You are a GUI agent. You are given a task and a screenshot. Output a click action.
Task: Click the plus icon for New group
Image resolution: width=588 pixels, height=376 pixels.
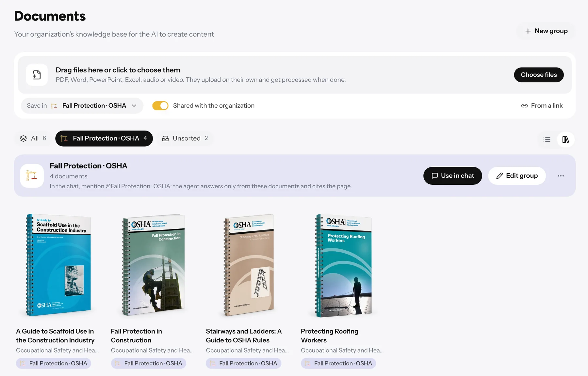tap(528, 31)
